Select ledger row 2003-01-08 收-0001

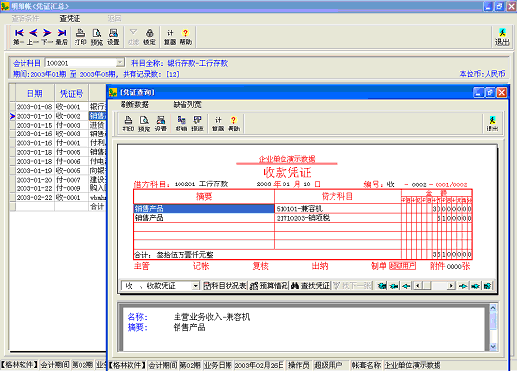click(x=58, y=107)
